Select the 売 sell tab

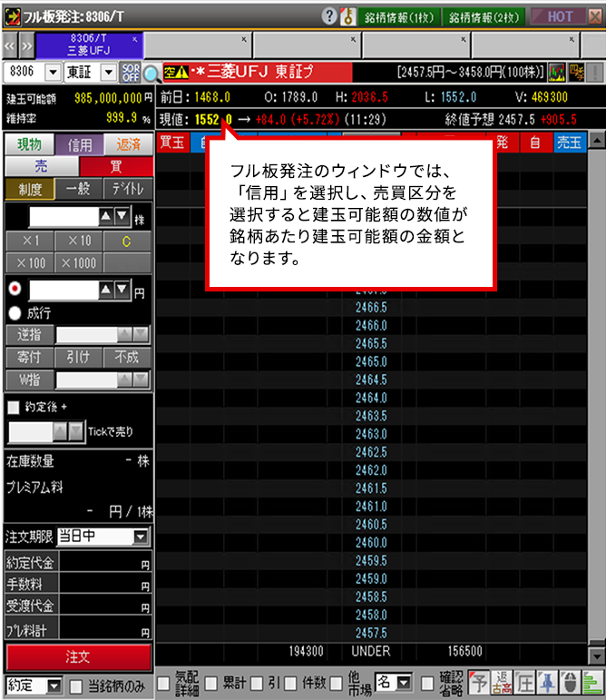[x=42, y=166]
